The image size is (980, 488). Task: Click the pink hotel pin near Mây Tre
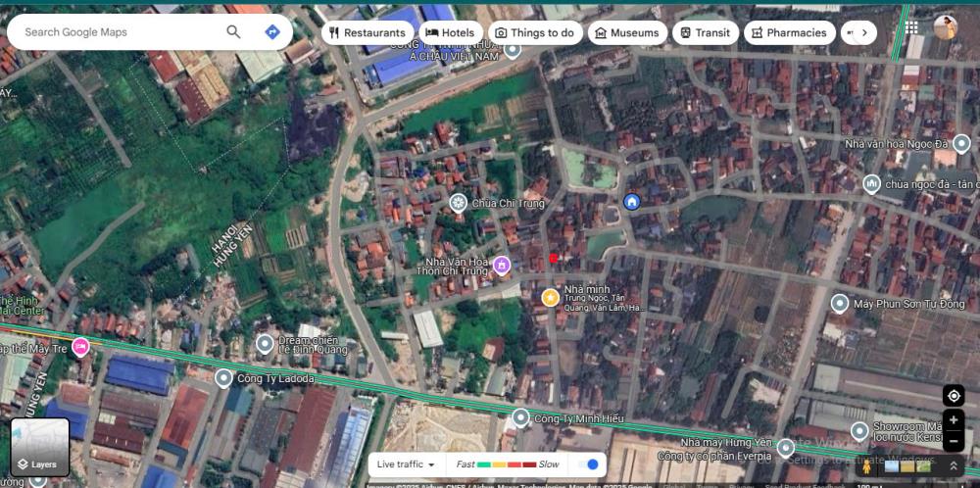pos(80,347)
